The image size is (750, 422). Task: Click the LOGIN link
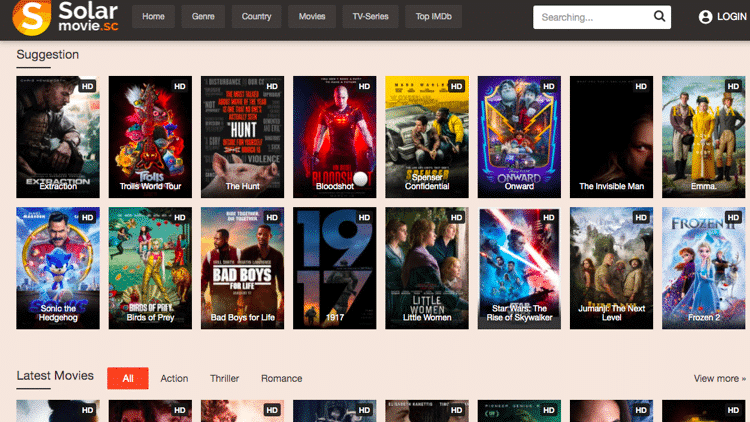731,17
